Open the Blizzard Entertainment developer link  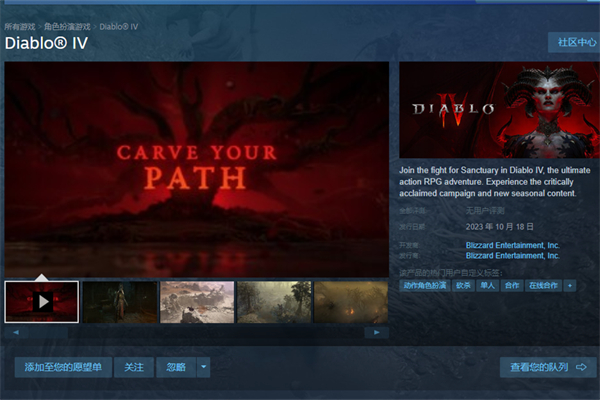click(512, 245)
